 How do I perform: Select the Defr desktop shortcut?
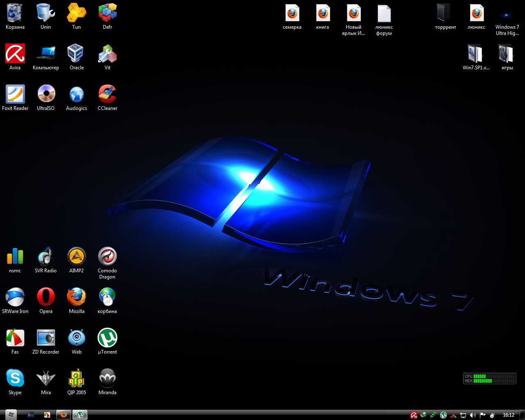(x=107, y=16)
